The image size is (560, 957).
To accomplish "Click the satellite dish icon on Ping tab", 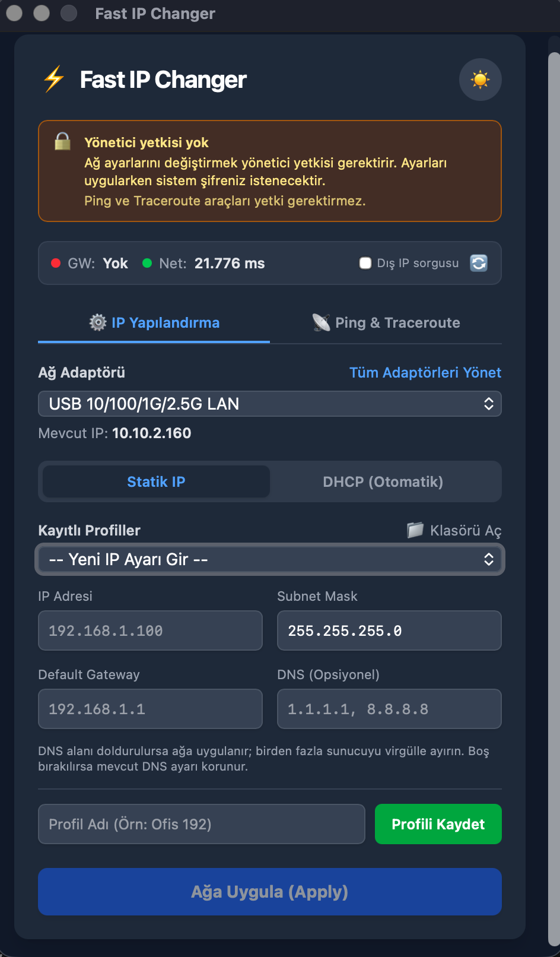I will coord(321,322).
